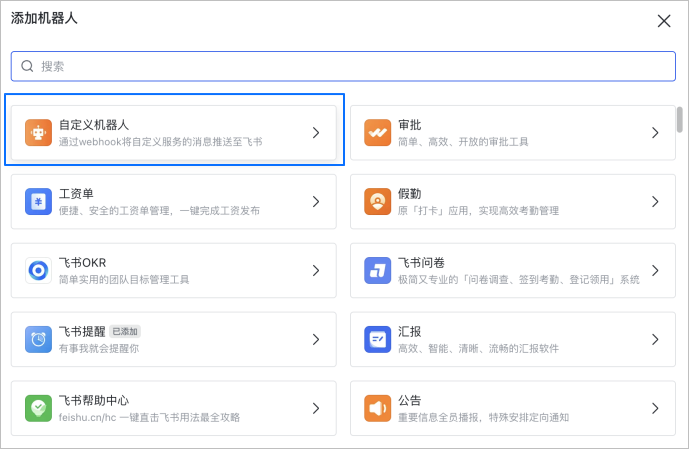Click description feishu.cn/hc 一键直击飞书用法最全攻略
Viewport: 689px width, 449px height.
[x=149, y=417]
